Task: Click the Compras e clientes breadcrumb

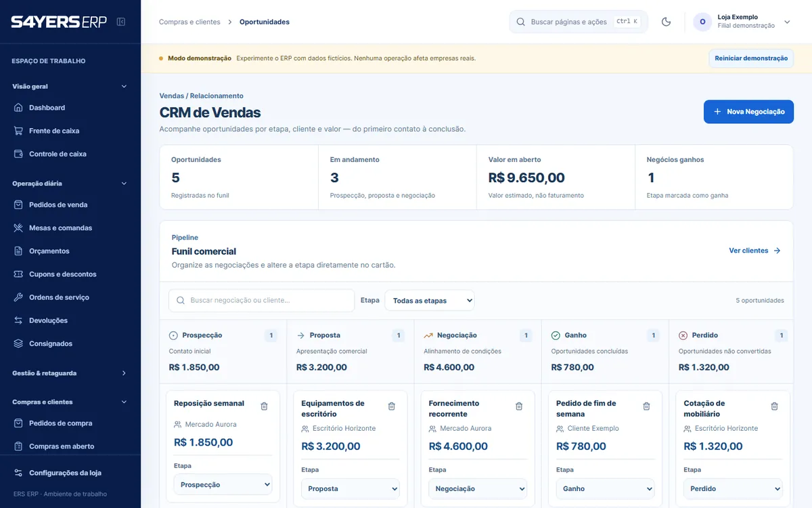Action: pyautogui.click(x=189, y=22)
